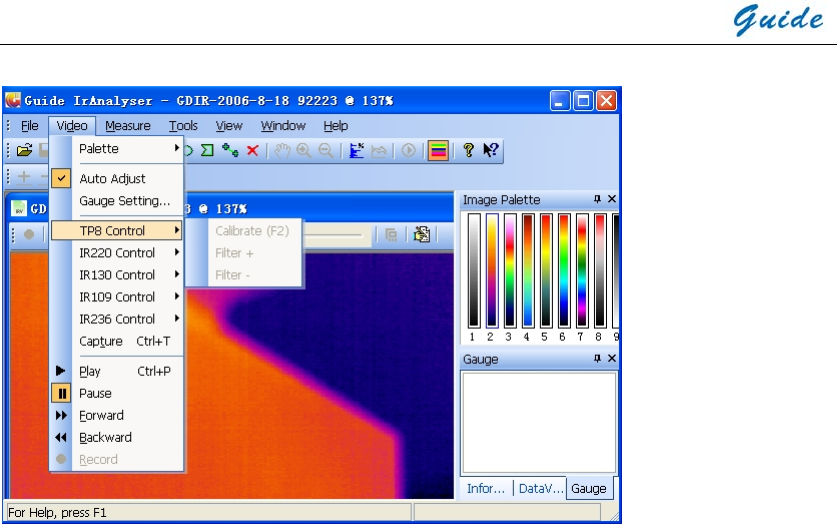Close the Gauge panel
837x524 pixels.
612,359
